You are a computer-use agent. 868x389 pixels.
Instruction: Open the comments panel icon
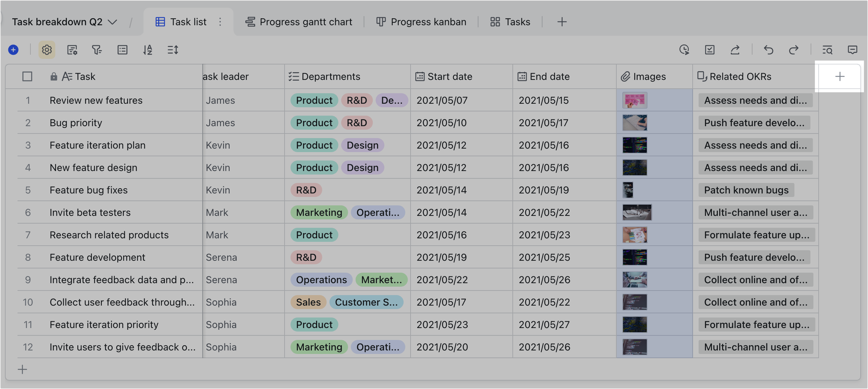[853, 50]
